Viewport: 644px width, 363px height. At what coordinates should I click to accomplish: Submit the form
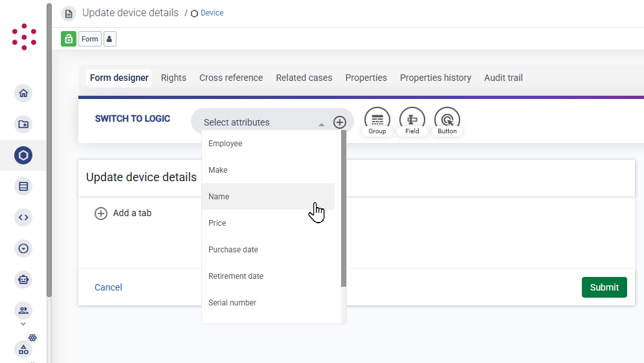(x=604, y=287)
